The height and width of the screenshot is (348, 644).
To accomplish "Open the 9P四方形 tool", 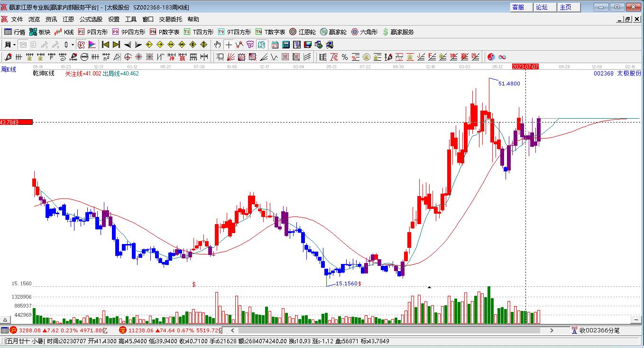I will [129, 32].
